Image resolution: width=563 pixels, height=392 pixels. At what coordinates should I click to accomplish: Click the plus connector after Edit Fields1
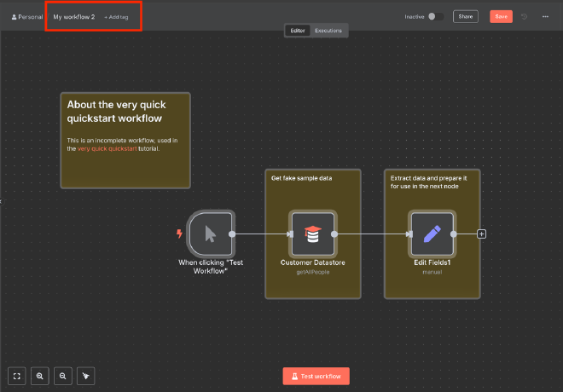tap(482, 233)
